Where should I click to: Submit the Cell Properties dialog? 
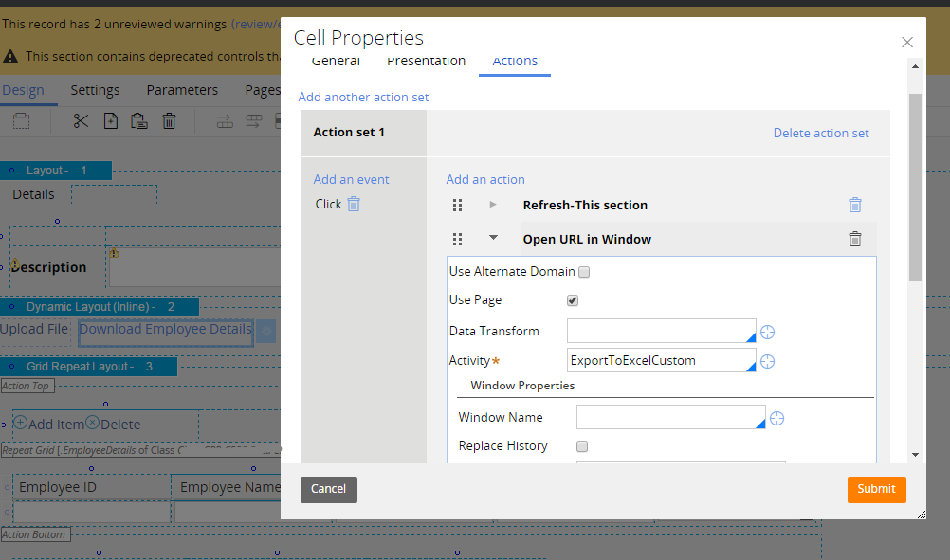tap(875, 489)
